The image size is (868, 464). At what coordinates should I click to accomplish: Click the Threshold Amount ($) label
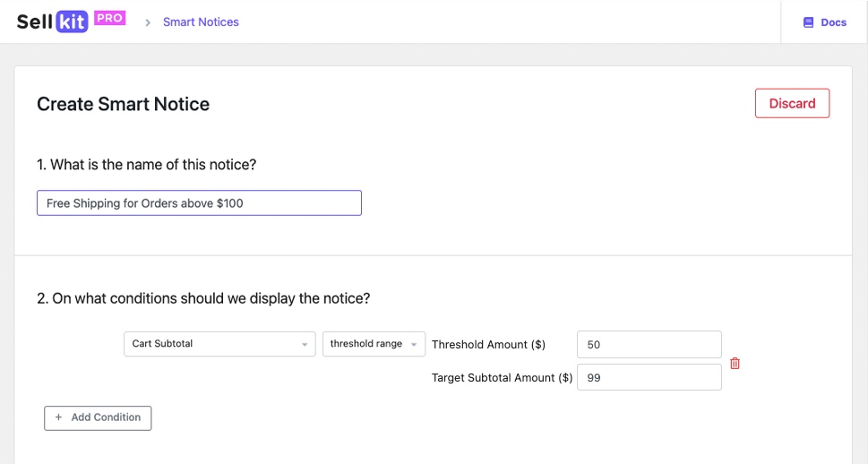pyautogui.click(x=488, y=345)
